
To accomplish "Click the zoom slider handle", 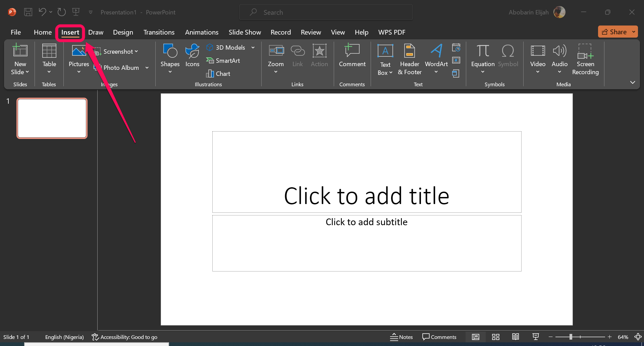I will point(571,337).
